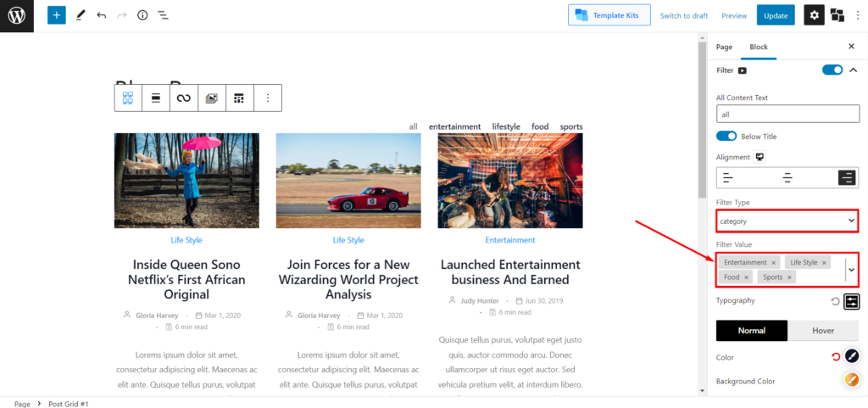Click the video icon beside Filter

(x=743, y=71)
